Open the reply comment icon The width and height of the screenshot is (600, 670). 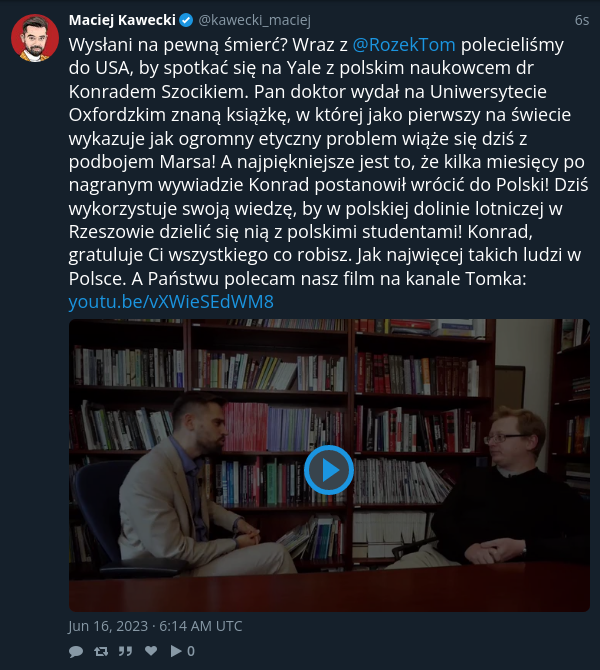[76, 651]
